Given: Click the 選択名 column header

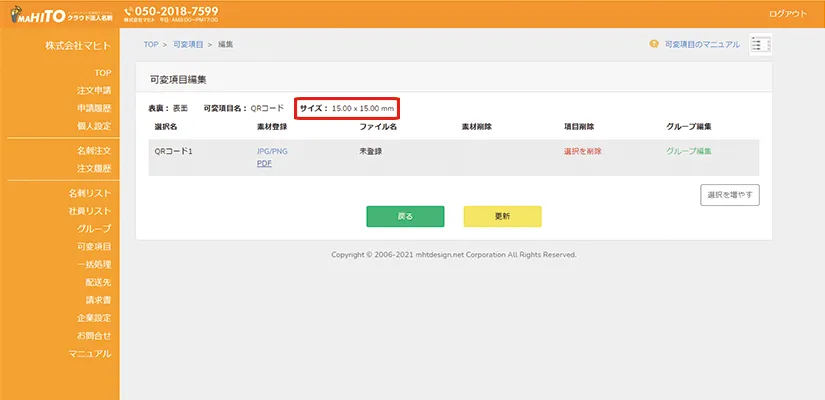Looking at the screenshot, I should 166,127.
